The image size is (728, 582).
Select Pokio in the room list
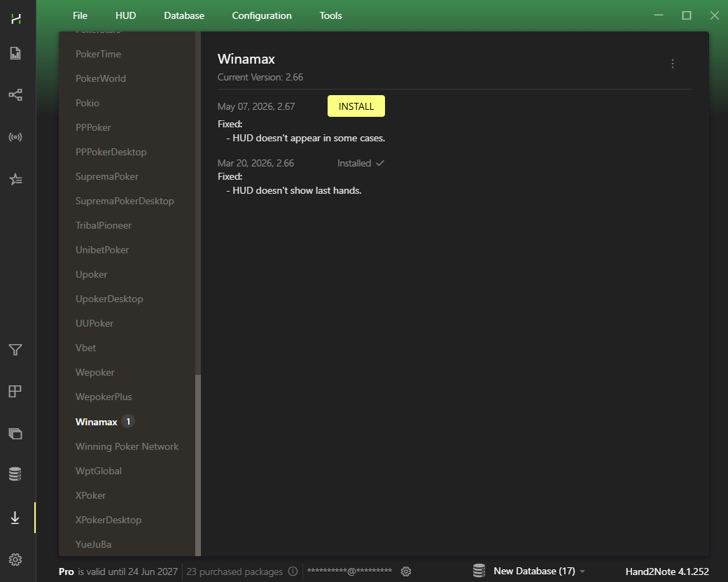(87, 103)
